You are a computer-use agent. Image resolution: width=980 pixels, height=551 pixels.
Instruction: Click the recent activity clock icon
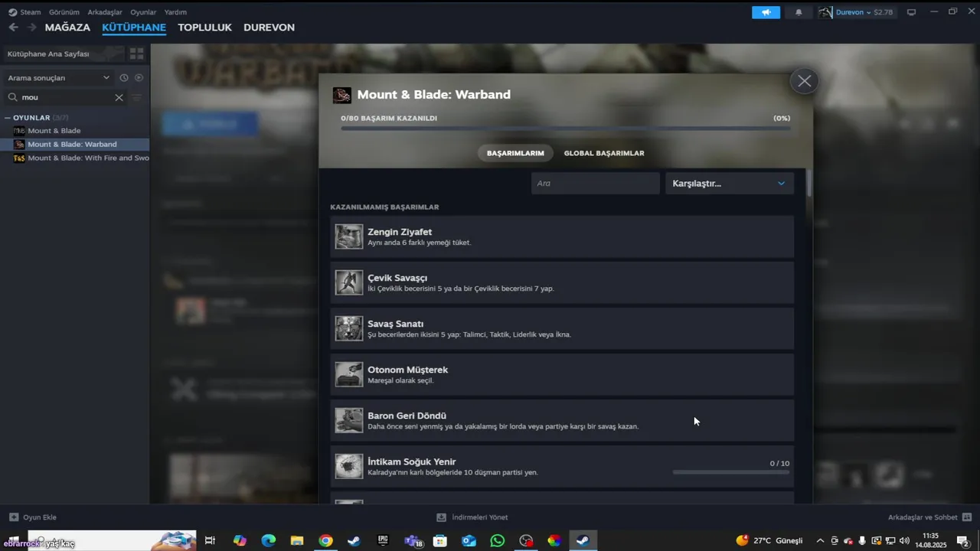(124, 77)
